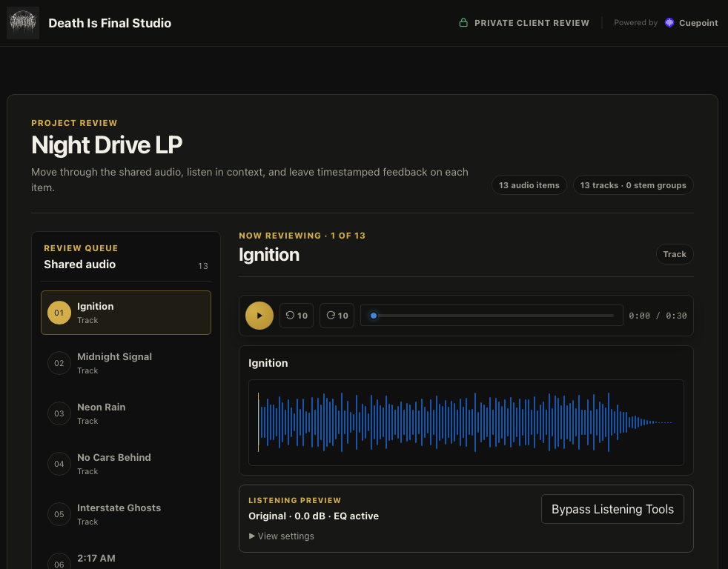Click the 03 number badge
This screenshot has width=728, height=569.
click(x=59, y=413)
